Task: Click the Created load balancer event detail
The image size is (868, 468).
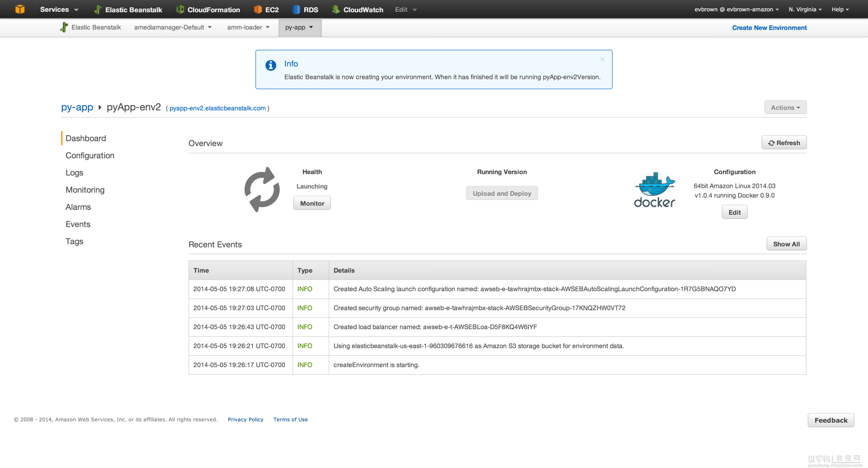Action: tap(435, 327)
